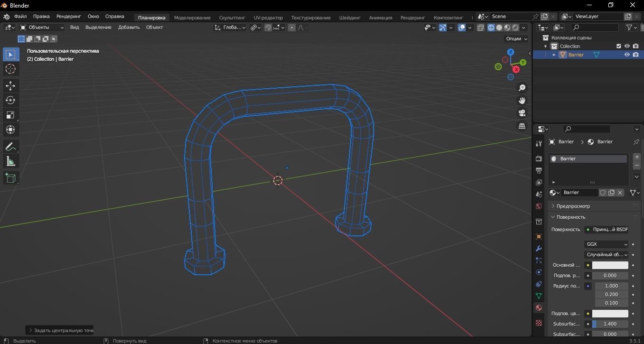Click the zoom view magnifier icon
The image size is (644, 344).
point(522,88)
